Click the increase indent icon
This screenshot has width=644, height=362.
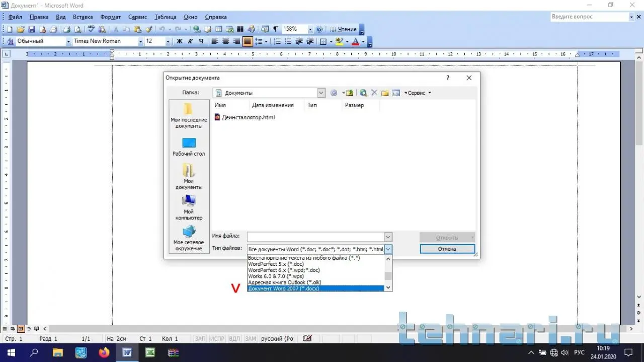(x=310, y=41)
